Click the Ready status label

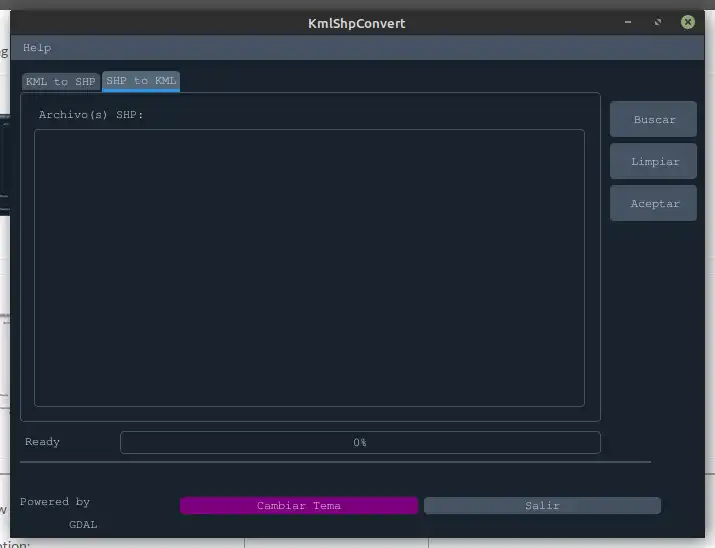coord(42,442)
